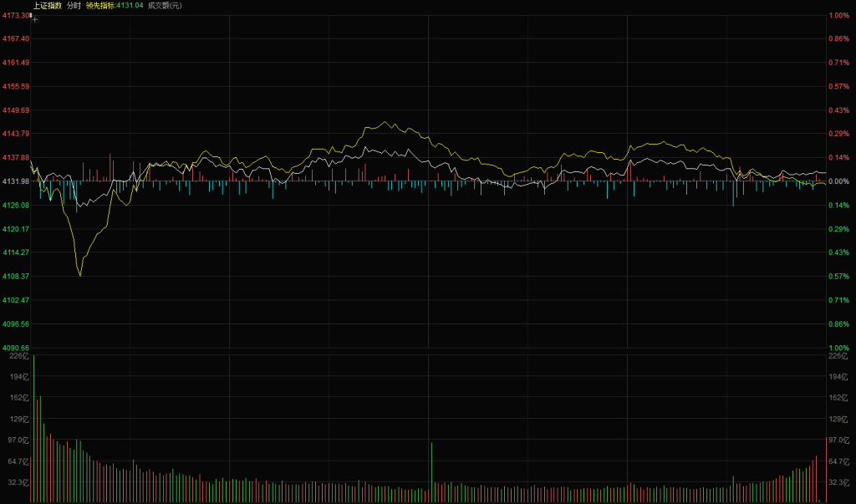The height and width of the screenshot is (504, 856).
Task: Click the 0.00% right axis midpoint label
Action: tap(838, 181)
